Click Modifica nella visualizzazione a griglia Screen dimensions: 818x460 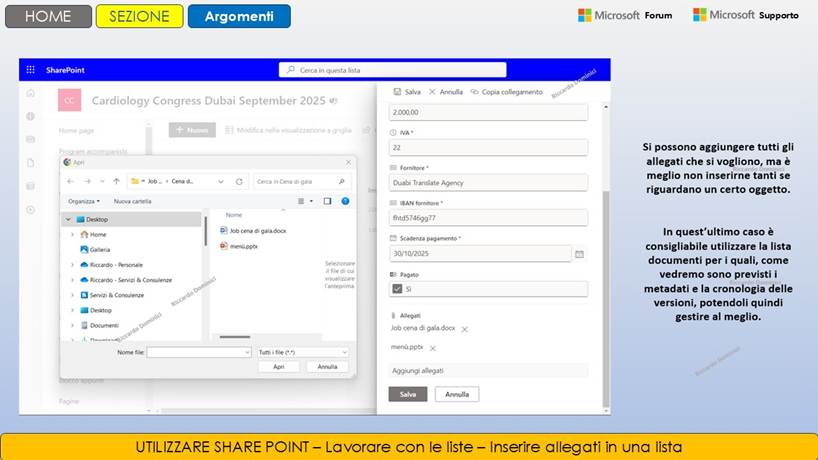(x=288, y=130)
